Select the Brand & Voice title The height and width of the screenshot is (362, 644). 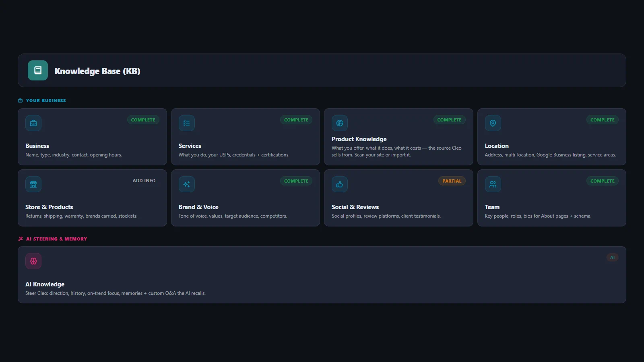(198, 207)
